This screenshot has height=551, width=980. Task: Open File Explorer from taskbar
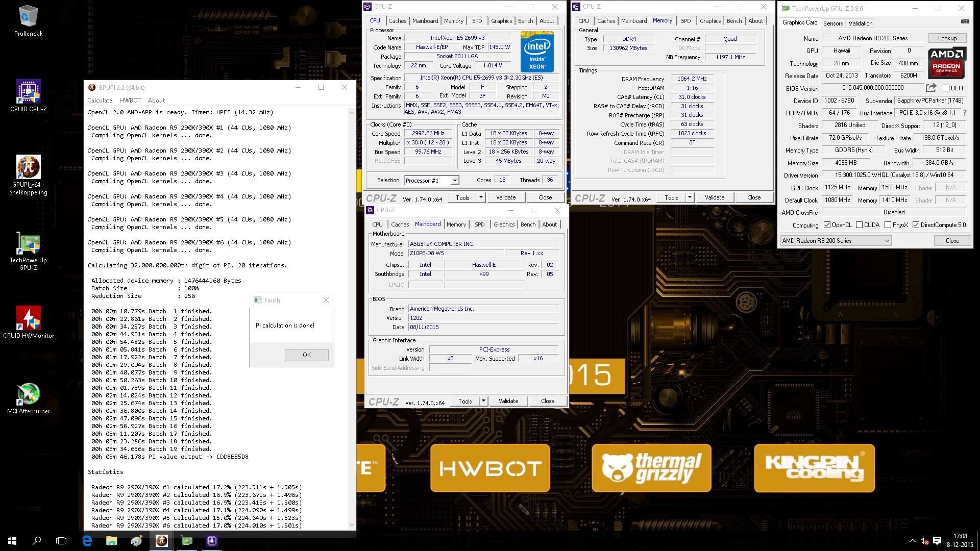112,541
